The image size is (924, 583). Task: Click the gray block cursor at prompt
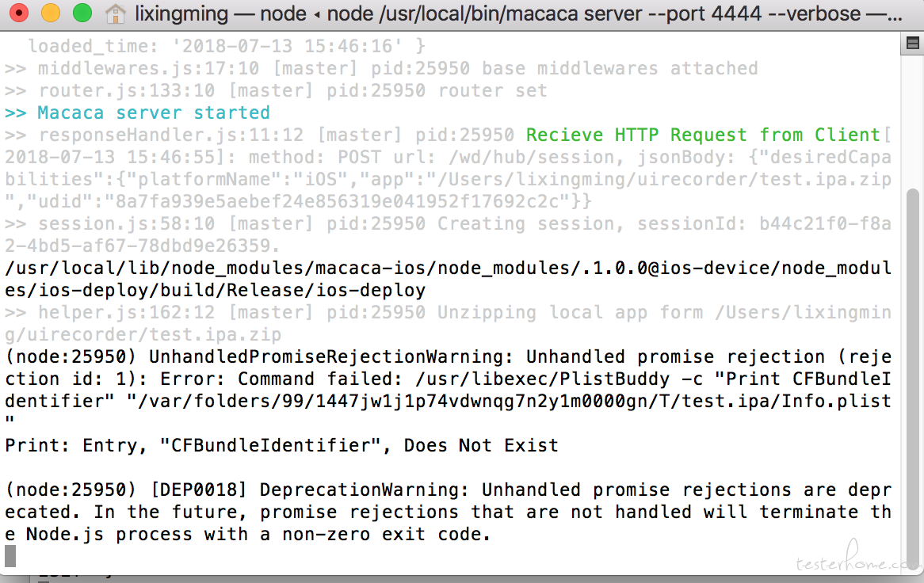10,557
